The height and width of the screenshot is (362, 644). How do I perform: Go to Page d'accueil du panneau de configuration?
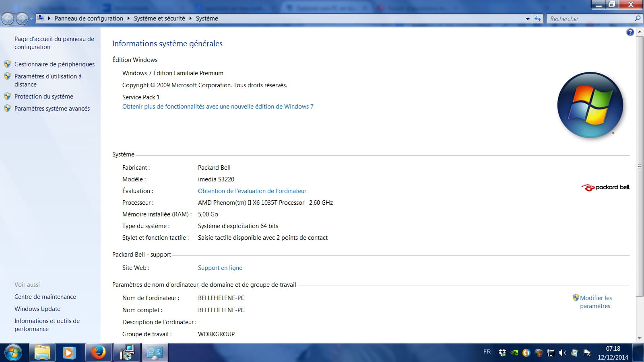coord(54,43)
